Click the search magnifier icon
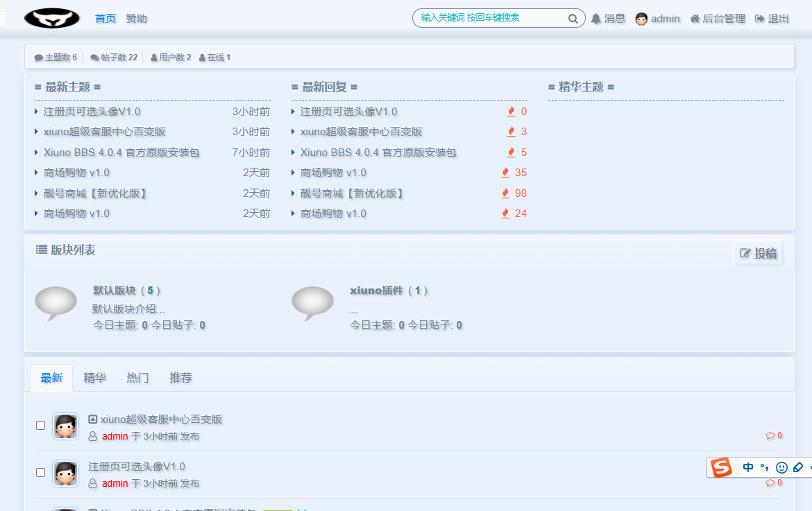 pos(573,19)
